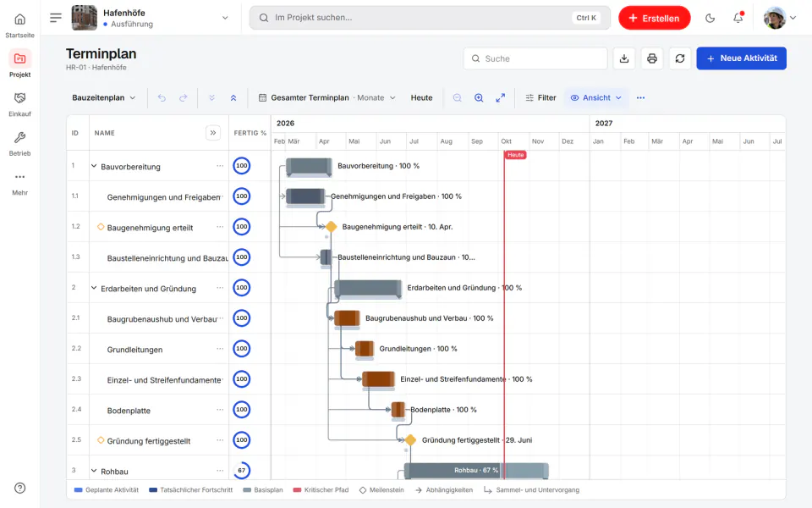Image resolution: width=812 pixels, height=508 pixels.
Task: Click the Grundleitungen Gantt bar
Action: 365,349
